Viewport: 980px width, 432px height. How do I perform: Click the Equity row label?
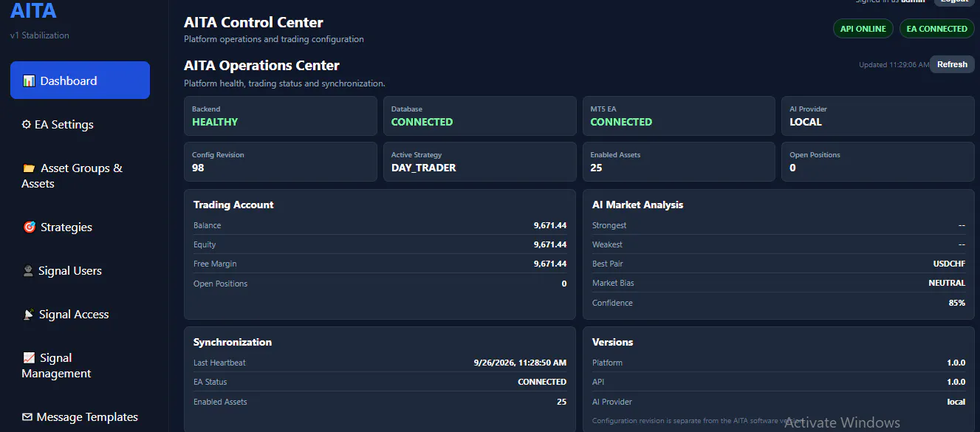(205, 244)
